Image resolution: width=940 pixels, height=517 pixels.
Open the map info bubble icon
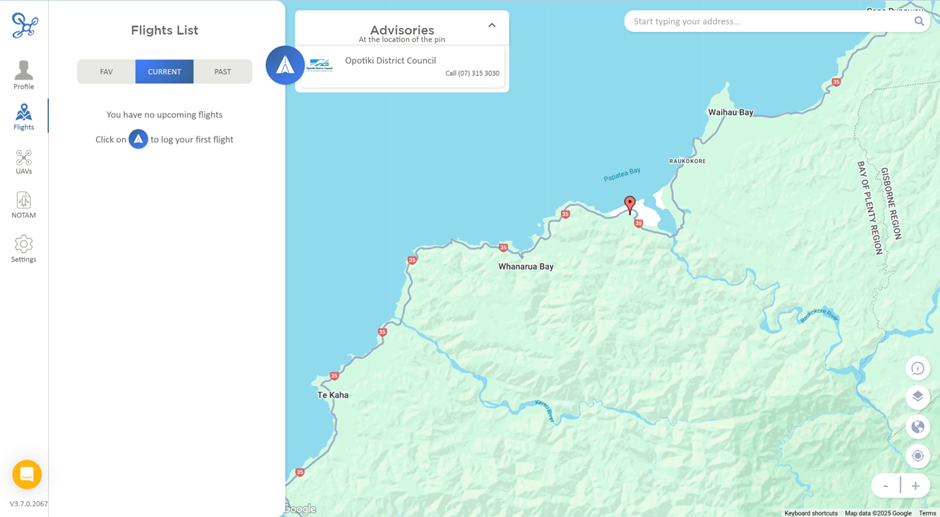click(x=917, y=368)
